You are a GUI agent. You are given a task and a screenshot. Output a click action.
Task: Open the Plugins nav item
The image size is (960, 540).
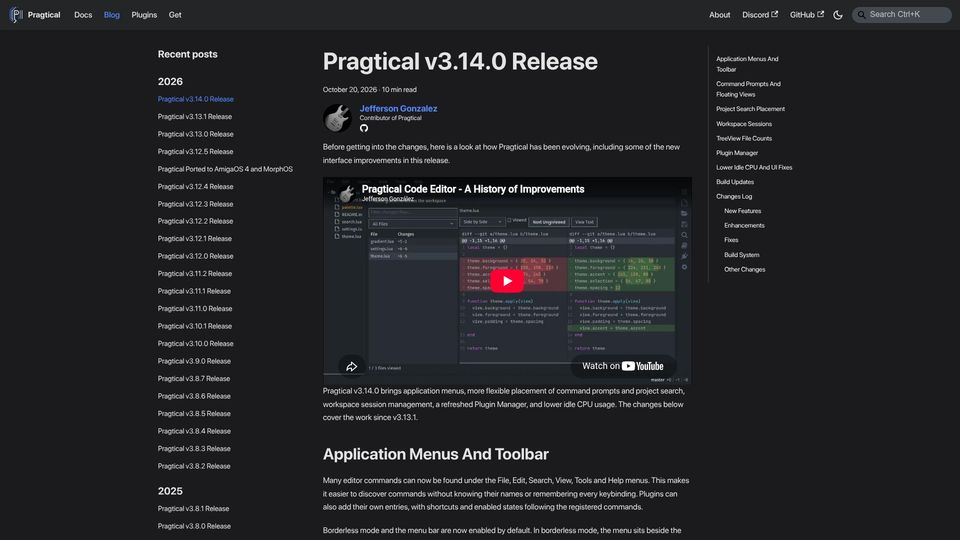click(x=144, y=15)
